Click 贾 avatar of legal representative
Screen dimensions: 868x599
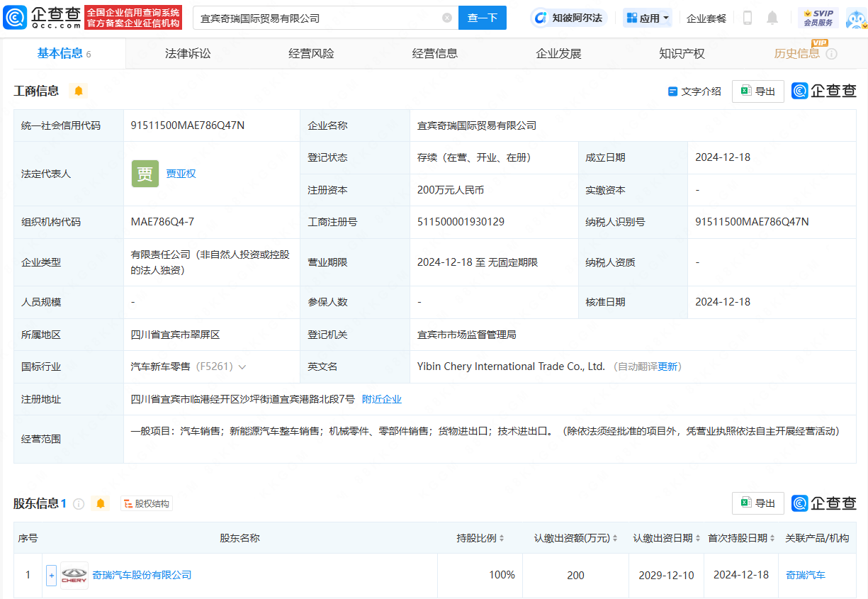point(145,174)
